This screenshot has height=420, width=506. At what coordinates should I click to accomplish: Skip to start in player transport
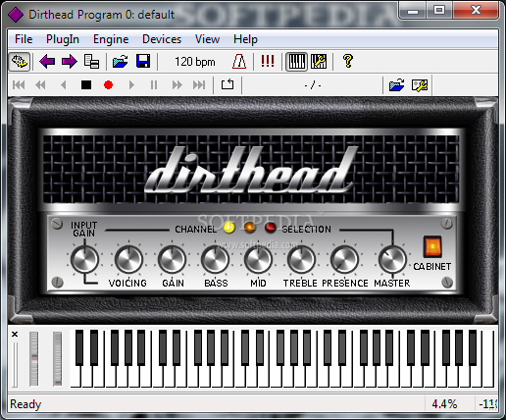(19, 85)
